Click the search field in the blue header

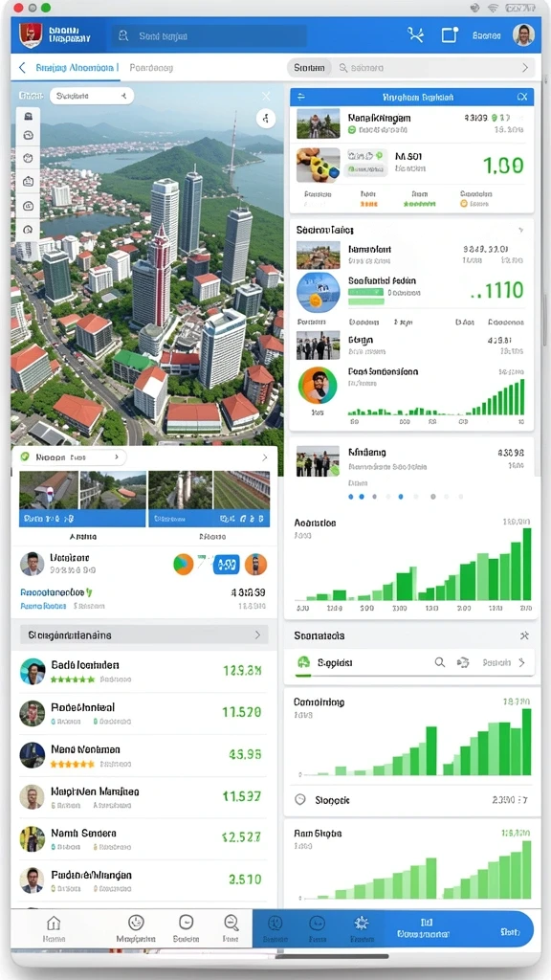click(x=209, y=36)
